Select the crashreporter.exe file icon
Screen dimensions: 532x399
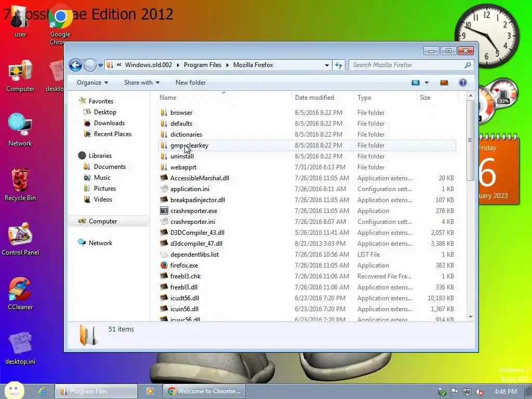[x=164, y=211]
